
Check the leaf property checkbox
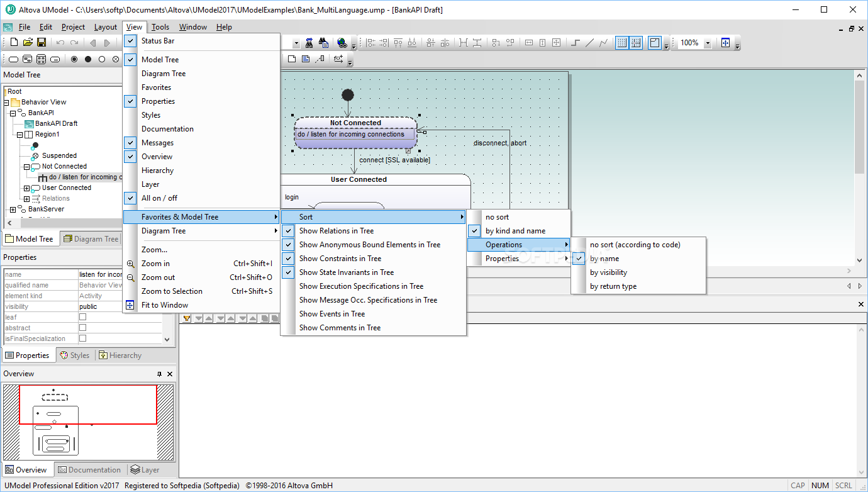82,317
